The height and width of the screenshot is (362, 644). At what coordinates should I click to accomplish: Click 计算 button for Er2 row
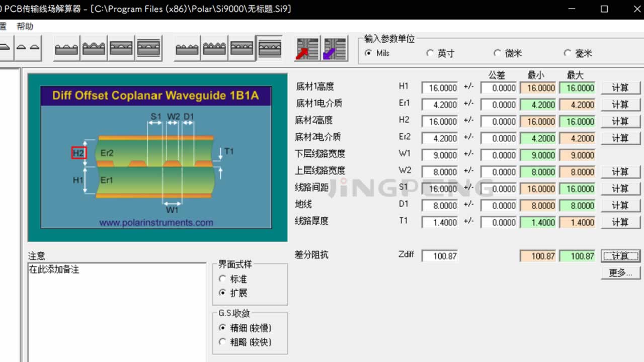620,138
